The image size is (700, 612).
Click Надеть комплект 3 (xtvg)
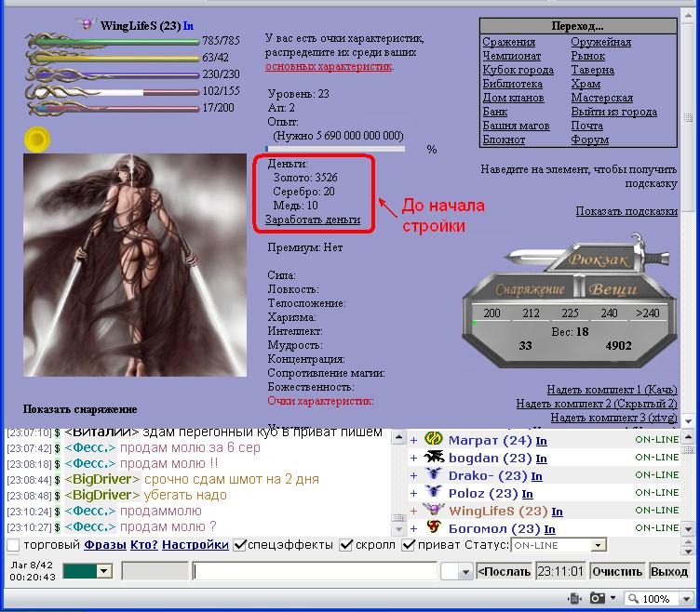[x=613, y=418]
